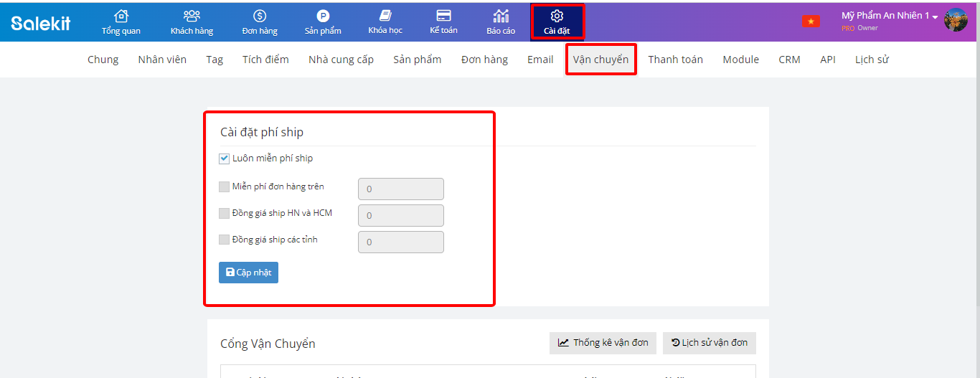Open the Khóa học courses icon
The width and height of the screenshot is (980, 378).
(x=385, y=16)
